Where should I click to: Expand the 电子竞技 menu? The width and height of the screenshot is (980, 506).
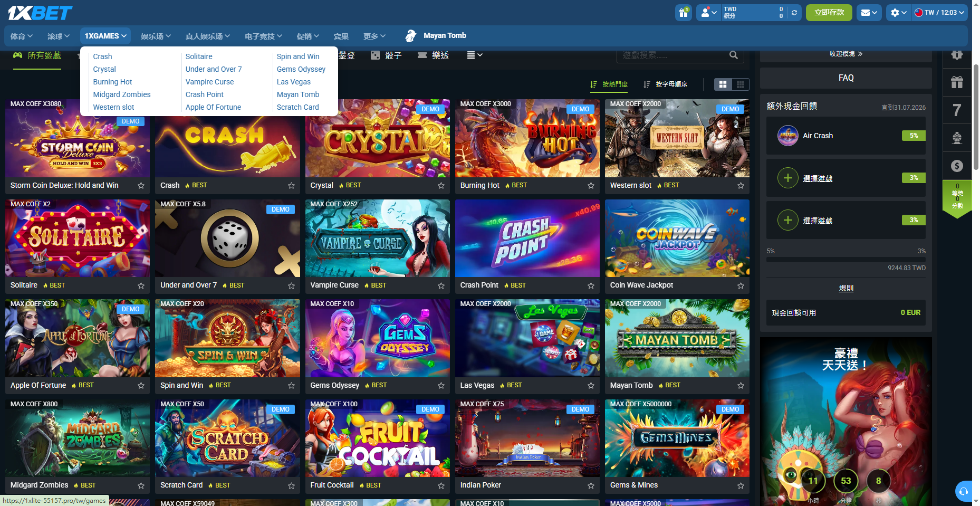[x=263, y=36]
